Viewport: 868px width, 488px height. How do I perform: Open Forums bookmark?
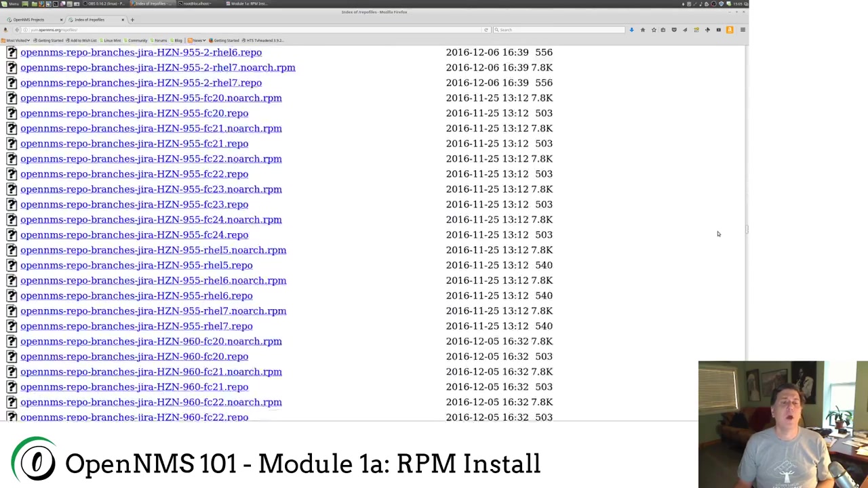click(158, 41)
